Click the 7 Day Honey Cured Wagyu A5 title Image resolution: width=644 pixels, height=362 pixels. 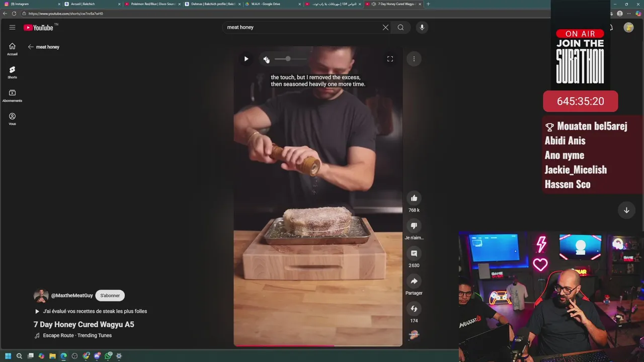84,325
